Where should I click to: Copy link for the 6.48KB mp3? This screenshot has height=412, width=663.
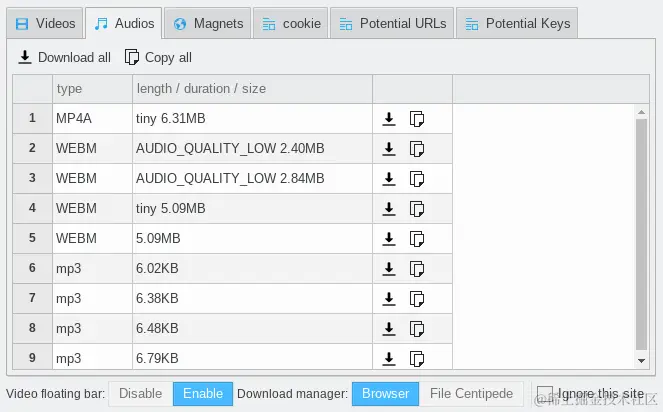tap(417, 329)
